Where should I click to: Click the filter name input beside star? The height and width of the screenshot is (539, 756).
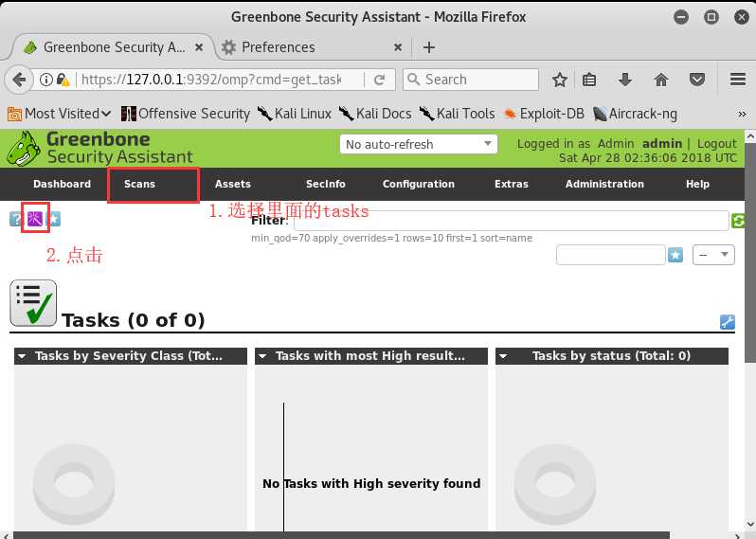point(611,255)
